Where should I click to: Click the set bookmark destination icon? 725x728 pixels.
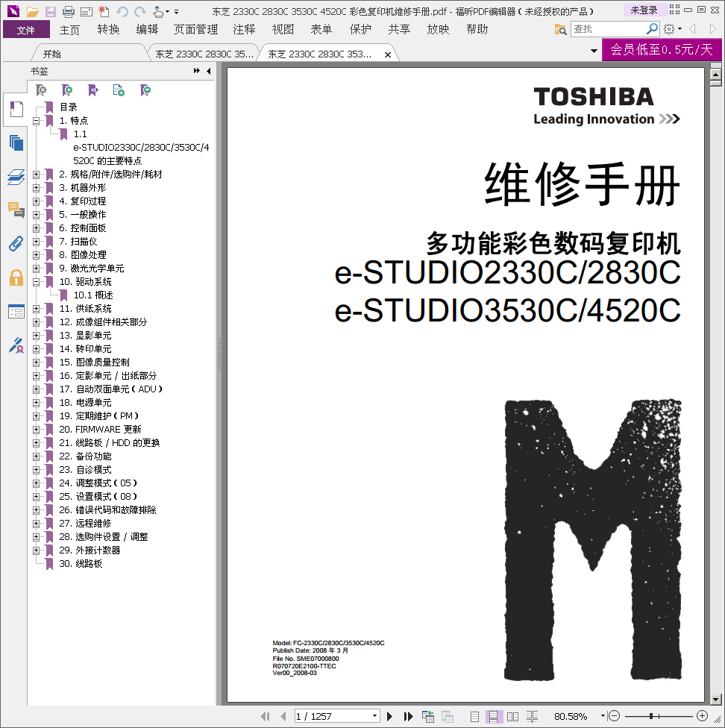pyautogui.click(x=92, y=90)
